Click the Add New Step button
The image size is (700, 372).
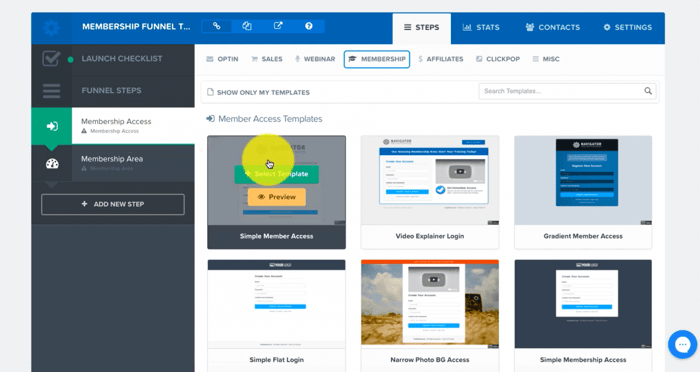[113, 204]
